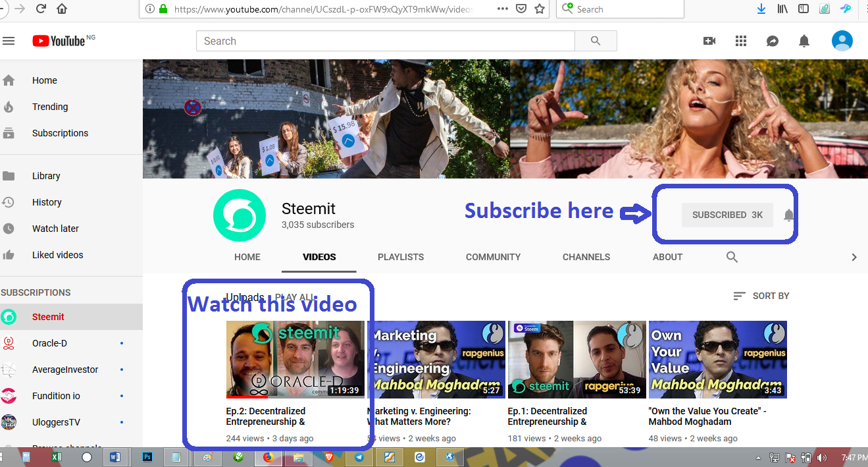The image size is (868, 467).
Task: Open the Firefox downloads arrow
Action: click(x=761, y=9)
